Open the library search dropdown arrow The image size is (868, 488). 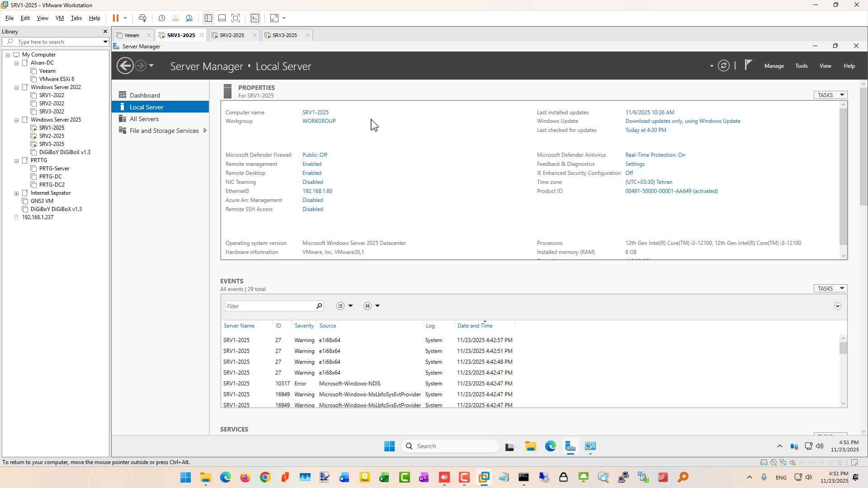click(x=105, y=42)
